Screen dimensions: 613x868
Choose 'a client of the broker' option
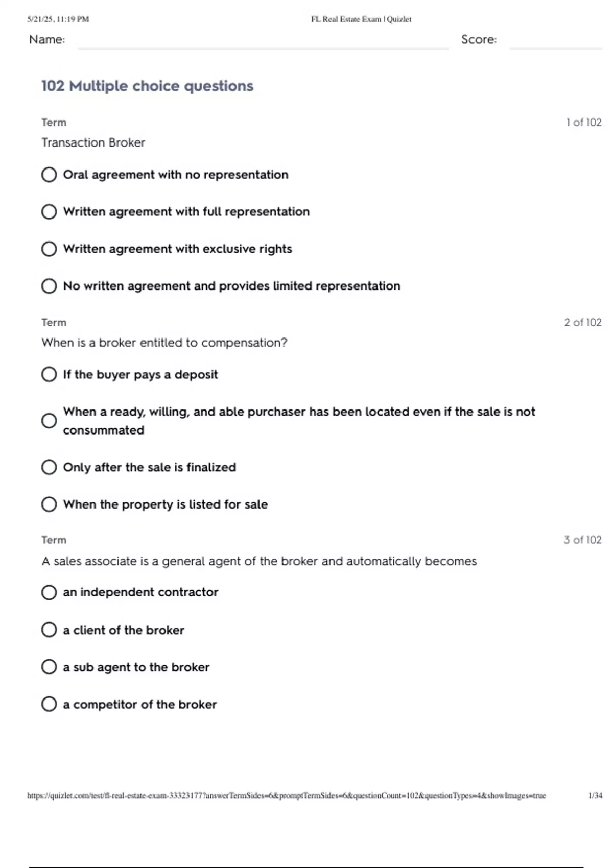click(x=49, y=630)
